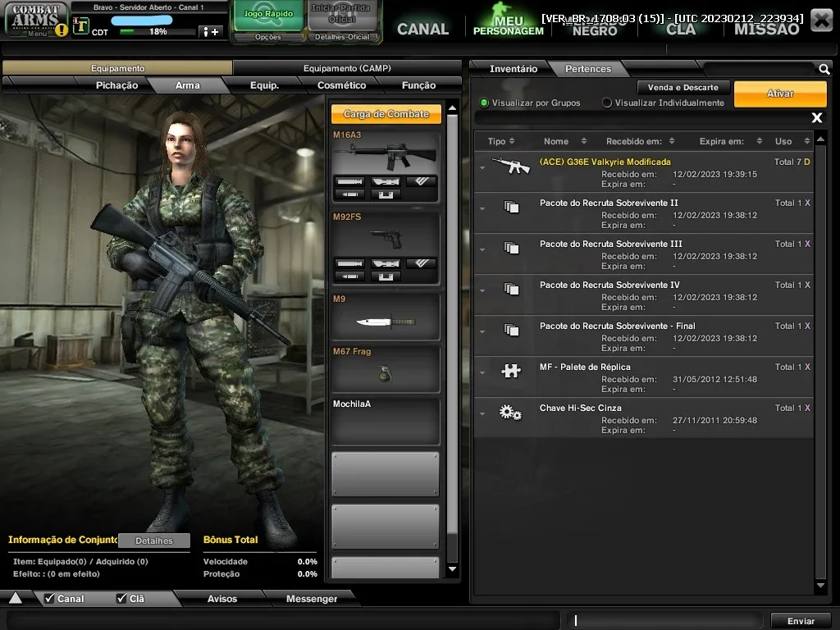The width and height of the screenshot is (840, 630).
Task: Open the Avisos chat tab
Action: (221, 598)
